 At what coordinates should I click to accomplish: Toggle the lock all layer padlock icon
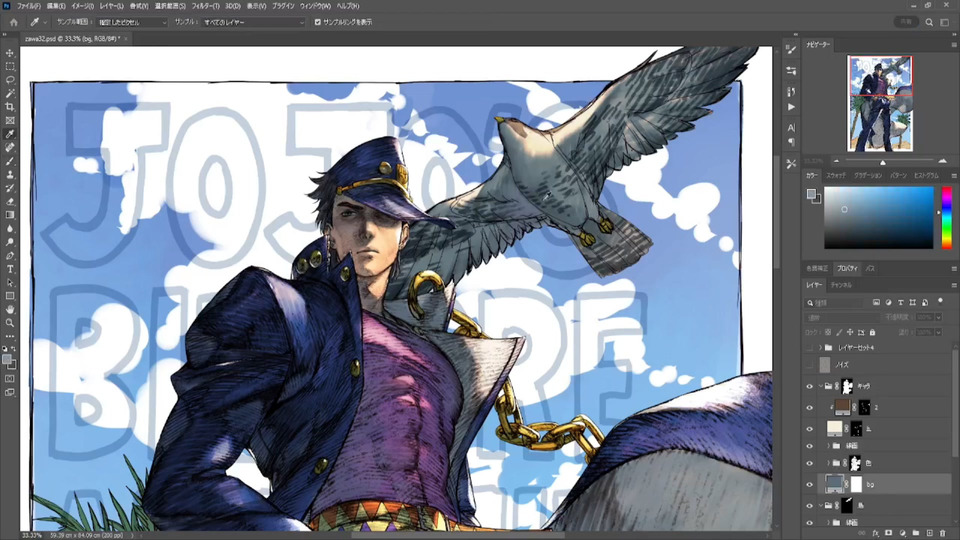tap(872, 332)
